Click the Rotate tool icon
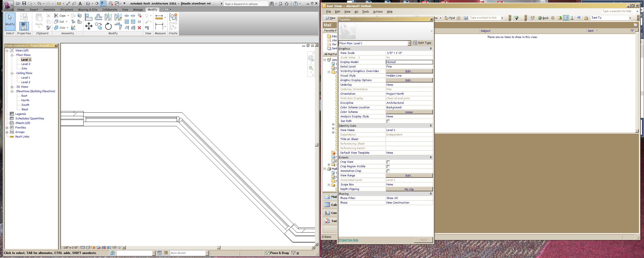 [x=108, y=26]
